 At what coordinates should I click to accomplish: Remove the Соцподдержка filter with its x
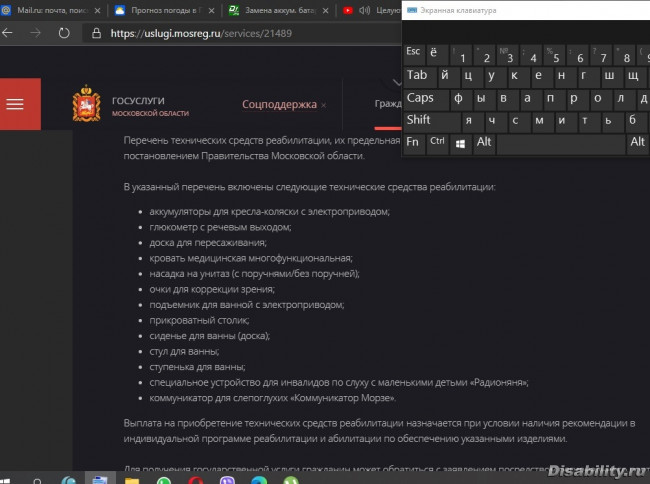[x=323, y=105]
